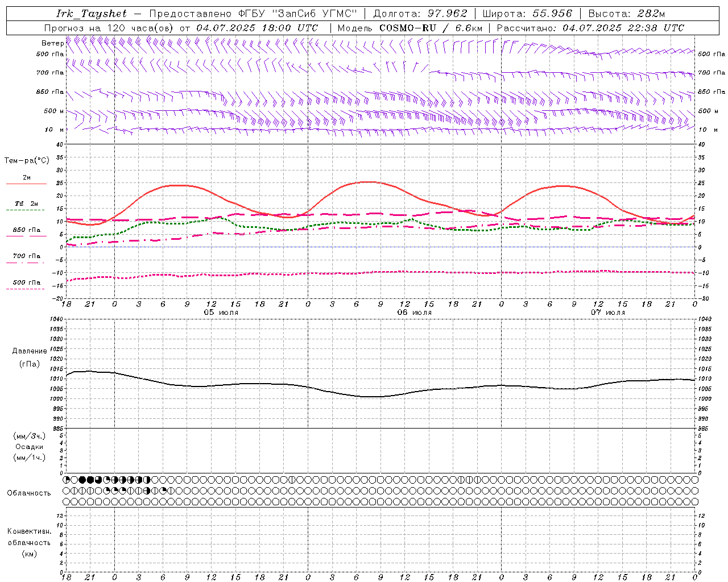Select the '(км)' convective height unit

29,554
